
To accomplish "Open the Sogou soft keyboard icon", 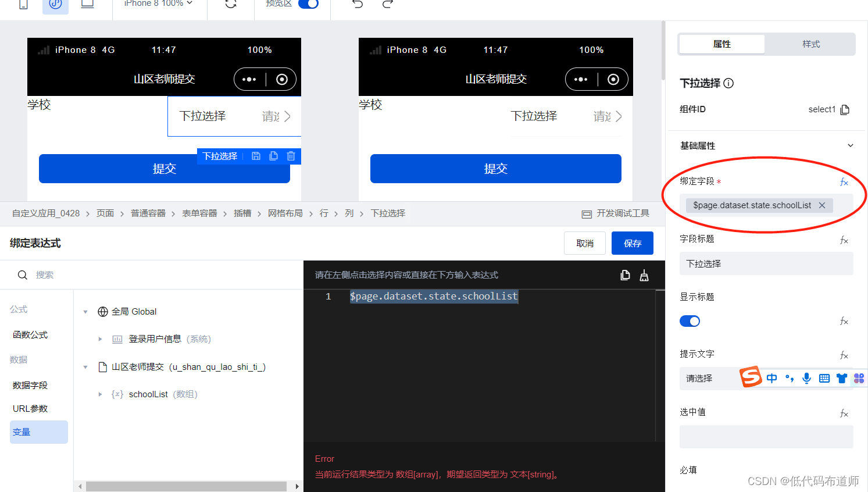I will [x=824, y=378].
